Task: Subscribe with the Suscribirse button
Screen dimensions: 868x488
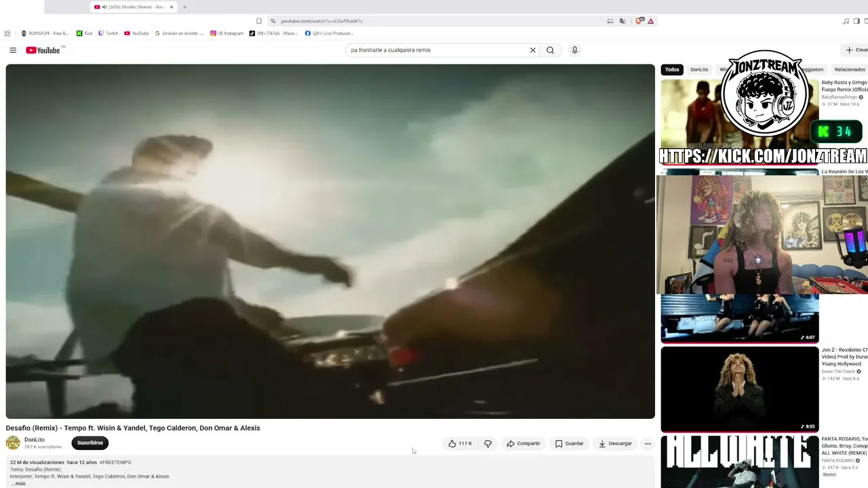Action: pyautogui.click(x=90, y=443)
